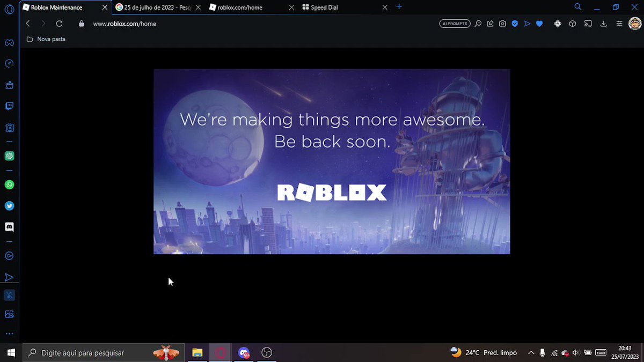Open a new tab with plus button

399,7
